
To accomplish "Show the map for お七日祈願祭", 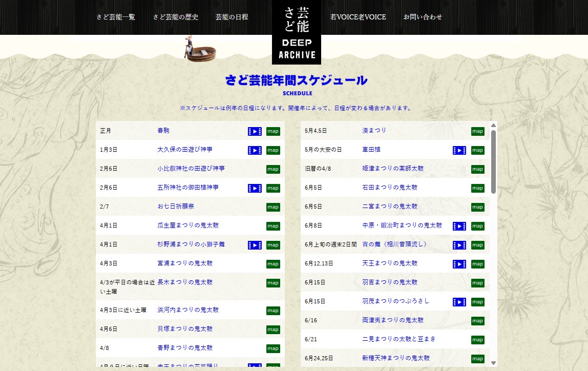I will pos(272,207).
